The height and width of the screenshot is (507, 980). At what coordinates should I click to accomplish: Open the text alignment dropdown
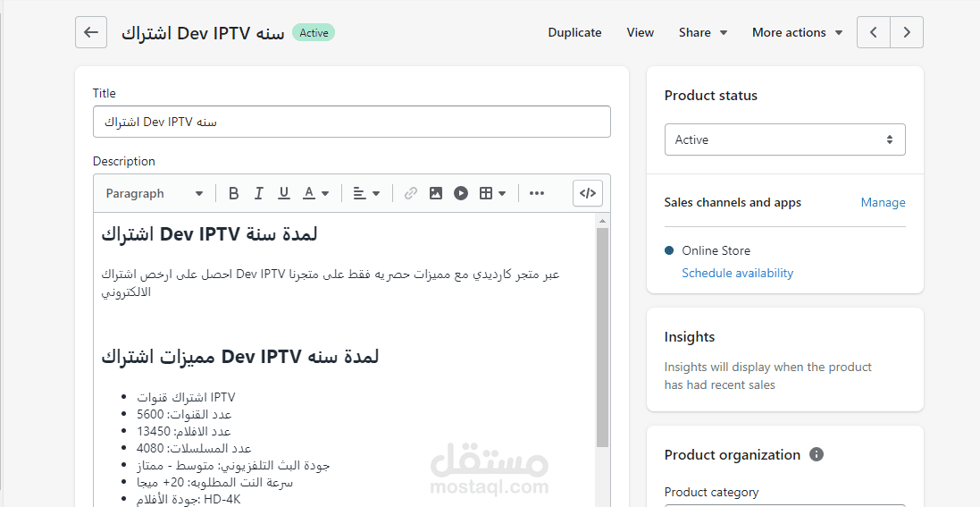(367, 193)
